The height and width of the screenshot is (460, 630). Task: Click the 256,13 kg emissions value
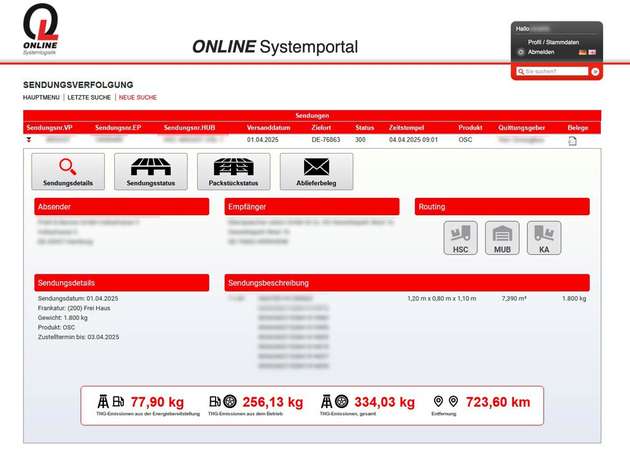pyautogui.click(x=273, y=402)
